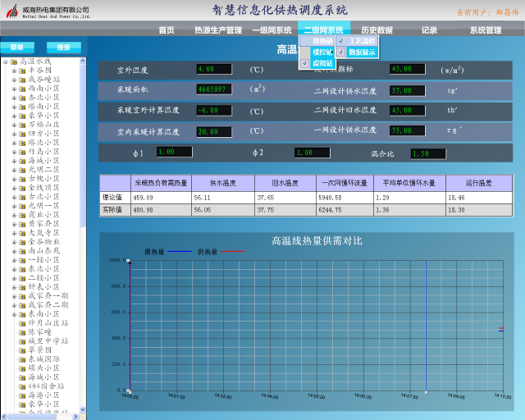The height and width of the screenshot is (420, 525).
Task: Select 换热站 in the dropdown menu
Action: click(317, 41)
